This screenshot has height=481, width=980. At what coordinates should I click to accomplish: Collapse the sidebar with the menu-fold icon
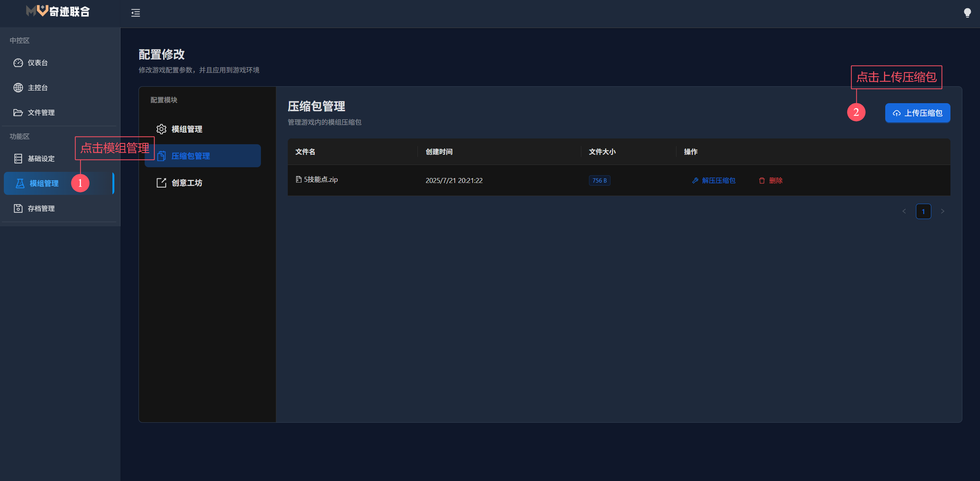(135, 13)
